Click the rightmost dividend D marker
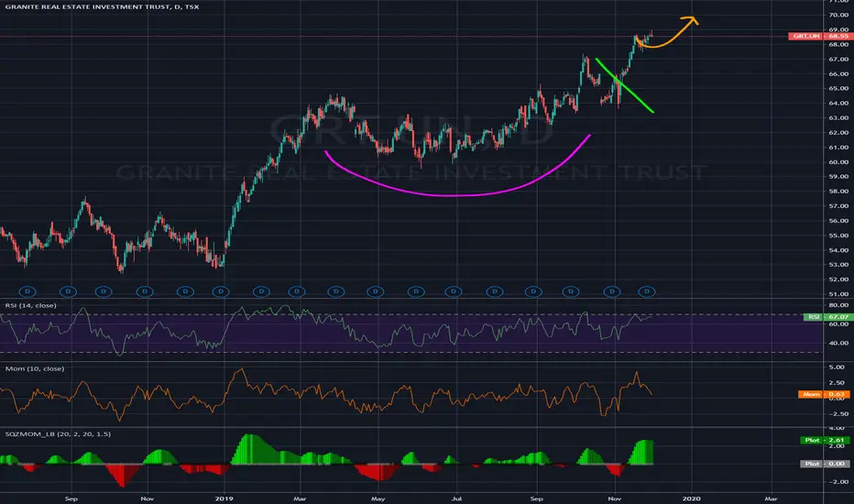 point(647,291)
